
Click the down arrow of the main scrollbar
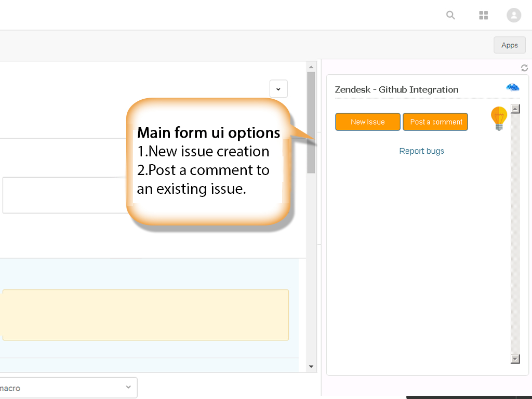pyautogui.click(x=311, y=367)
